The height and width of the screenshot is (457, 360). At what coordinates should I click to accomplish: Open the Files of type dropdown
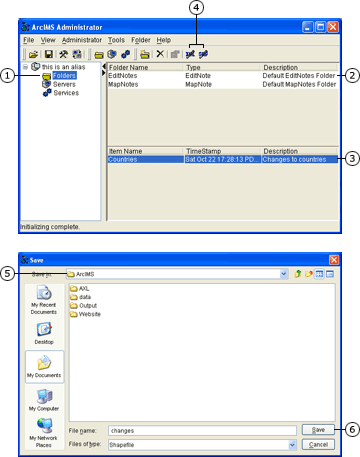tap(292, 445)
